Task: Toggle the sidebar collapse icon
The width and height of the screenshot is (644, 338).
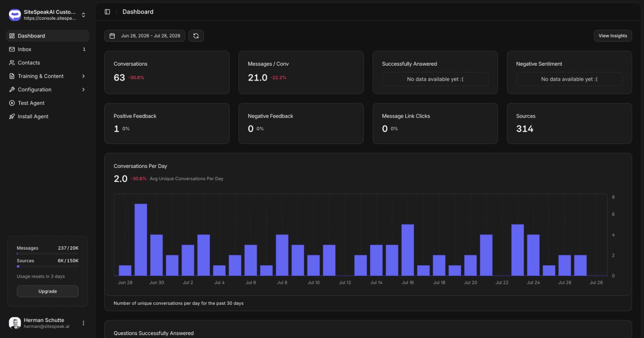Action: (107, 12)
